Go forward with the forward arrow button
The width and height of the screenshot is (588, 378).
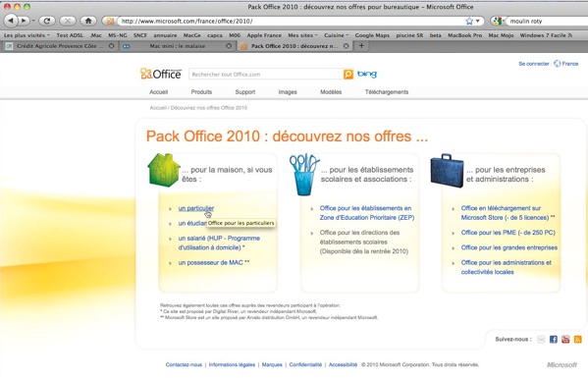[24, 21]
